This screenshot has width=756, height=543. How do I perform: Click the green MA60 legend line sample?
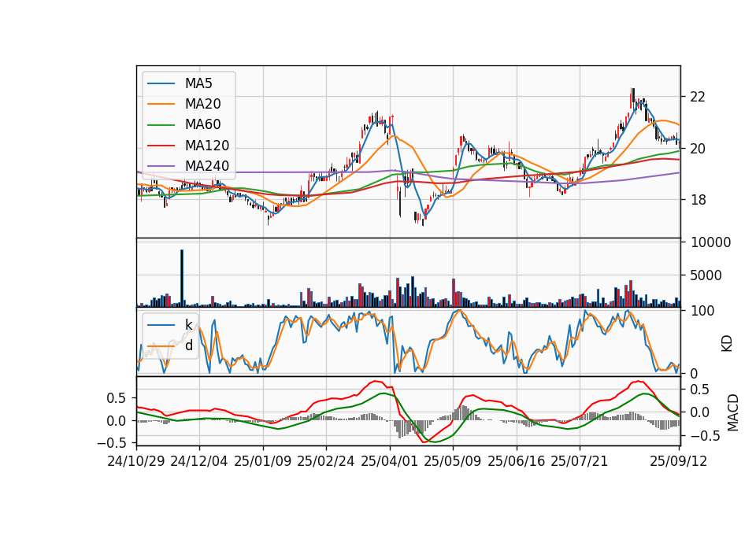(161, 125)
